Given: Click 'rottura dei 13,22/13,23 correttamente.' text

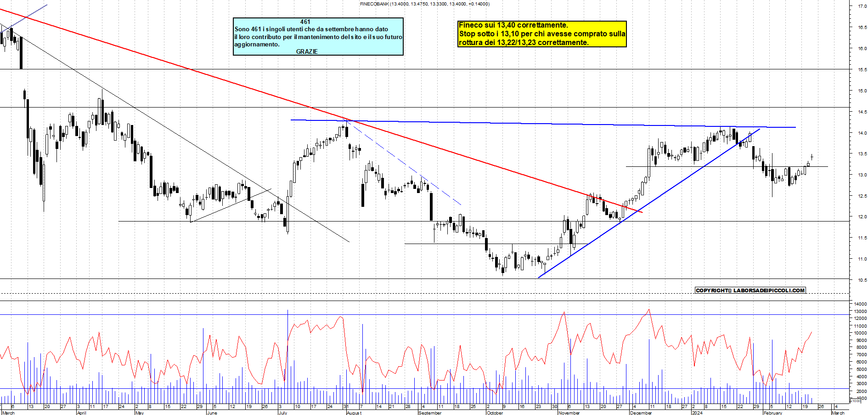Looking at the screenshot, I should coord(524,42).
